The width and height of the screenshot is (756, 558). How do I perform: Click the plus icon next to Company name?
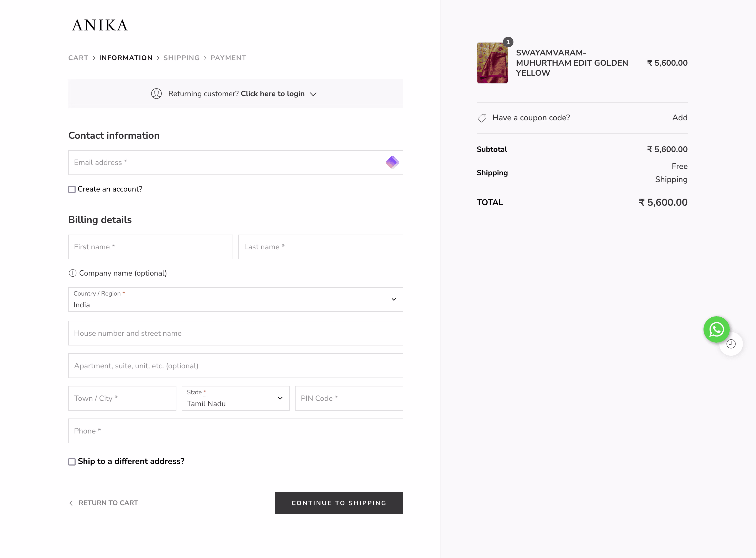72,273
